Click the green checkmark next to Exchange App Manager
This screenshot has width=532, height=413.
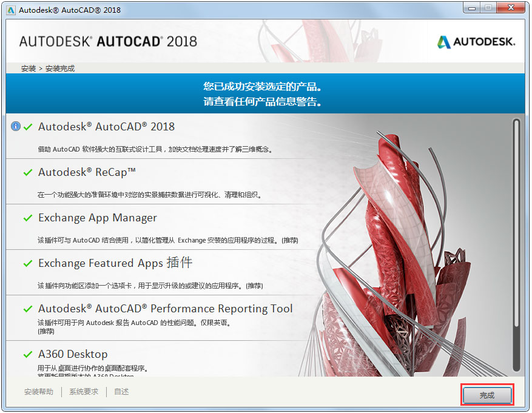coord(27,217)
